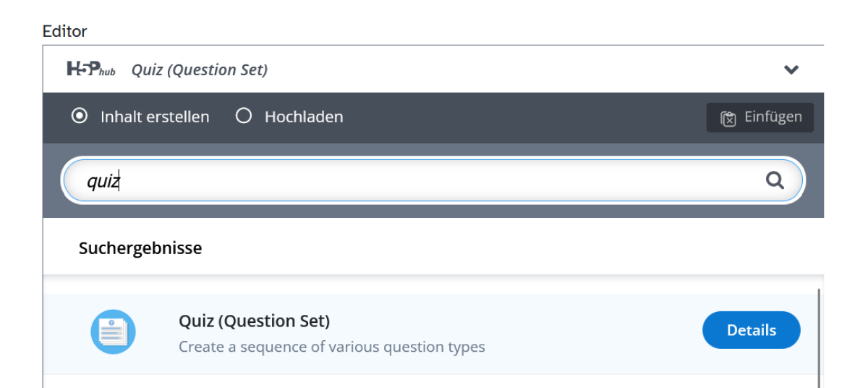
Task: Select the "Inhalt erstellen" radio button
Action: (79, 116)
